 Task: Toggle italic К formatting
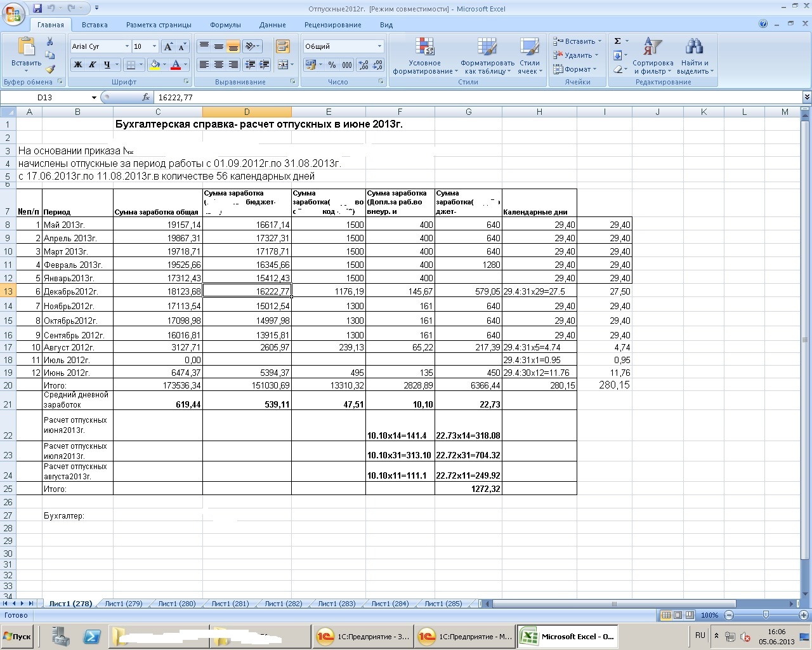pos(93,65)
